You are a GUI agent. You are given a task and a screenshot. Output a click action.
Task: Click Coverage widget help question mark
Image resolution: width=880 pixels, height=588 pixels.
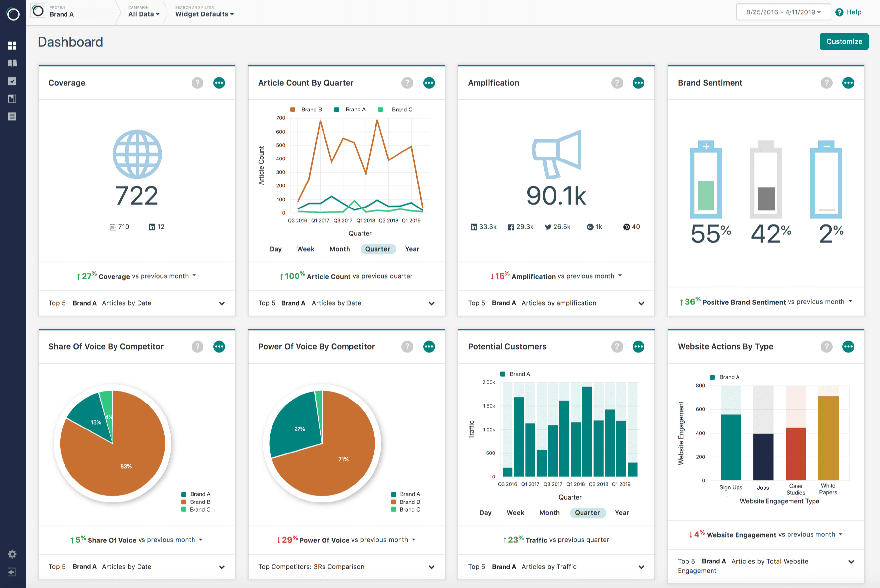pos(197,83)
